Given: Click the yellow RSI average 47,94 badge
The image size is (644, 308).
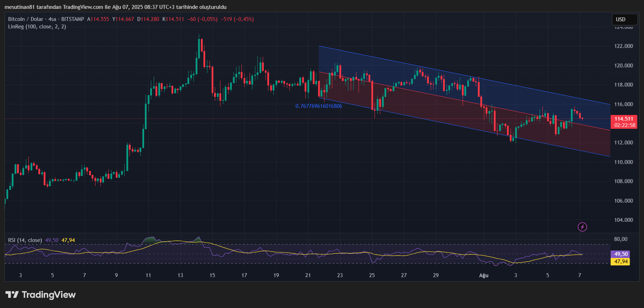Looking at the screenshot, I should click(x=620, y=262).
